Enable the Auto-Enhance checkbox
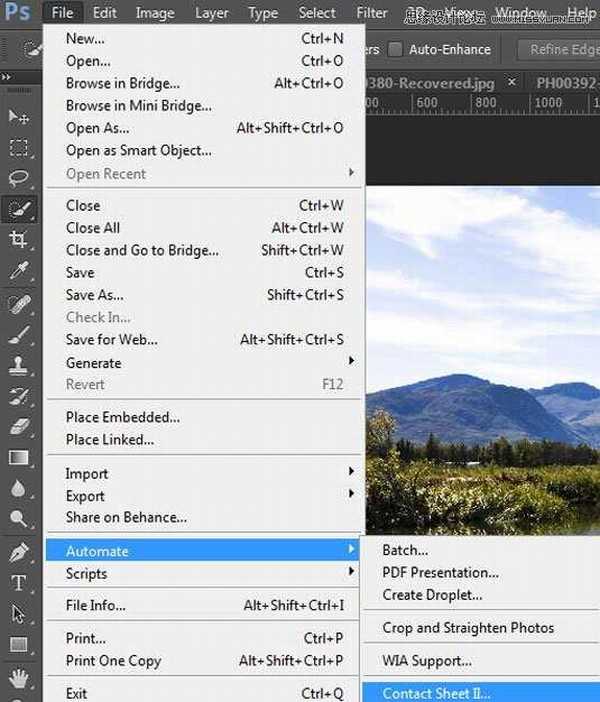Image resolution: width=600 pixels, height=702 pixels. (395, 49)
